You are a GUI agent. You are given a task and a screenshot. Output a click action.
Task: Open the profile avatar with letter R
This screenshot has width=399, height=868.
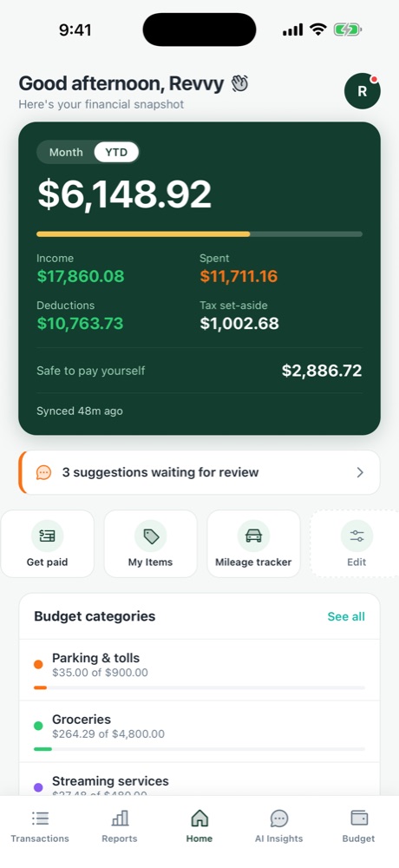(x=362, y=91)
